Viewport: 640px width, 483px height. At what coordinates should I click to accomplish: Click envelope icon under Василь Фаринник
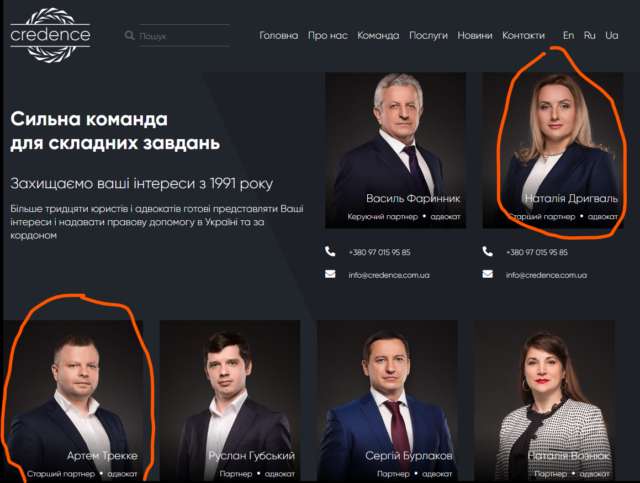(330, 274)
